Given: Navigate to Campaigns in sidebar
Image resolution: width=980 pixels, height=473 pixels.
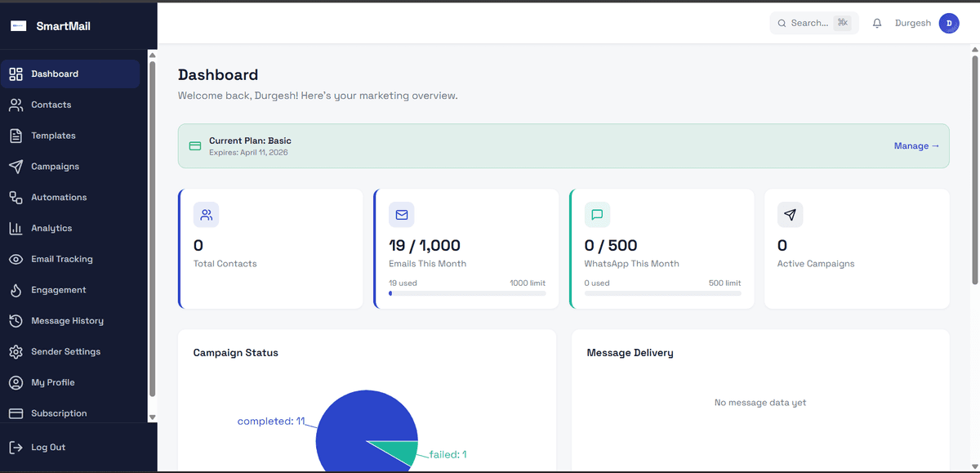Looking at the screenshot, I should 71,167.
